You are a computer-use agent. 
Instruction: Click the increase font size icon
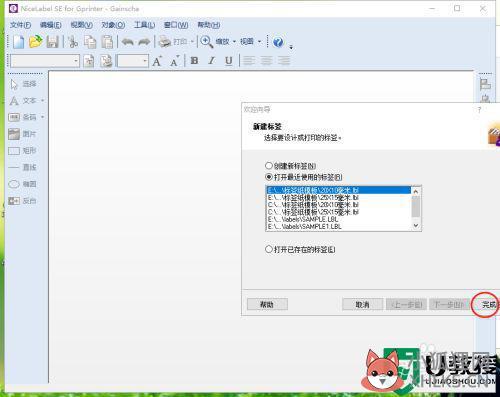pyautogui.click(x=157, y=61)
